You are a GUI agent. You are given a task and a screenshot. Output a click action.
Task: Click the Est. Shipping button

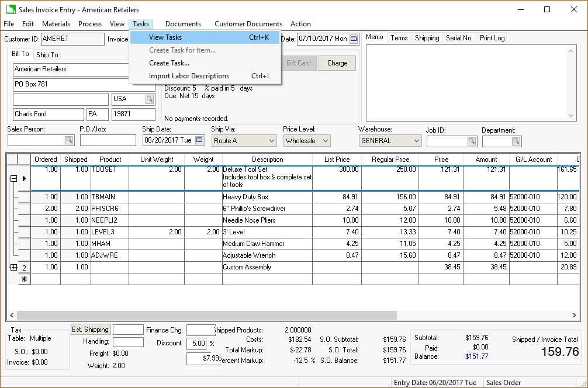(91, 330)
